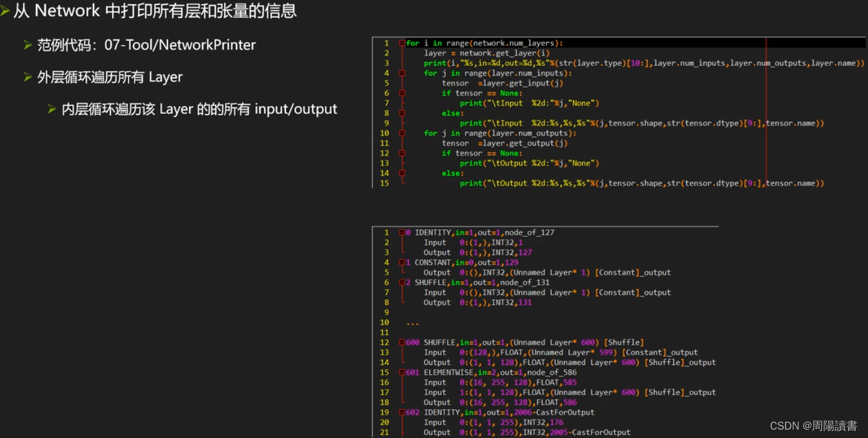
Task: Click the '601 ELEMENTWISE,in=2,out=1,node_of_586' line
Action: [491, 372]
